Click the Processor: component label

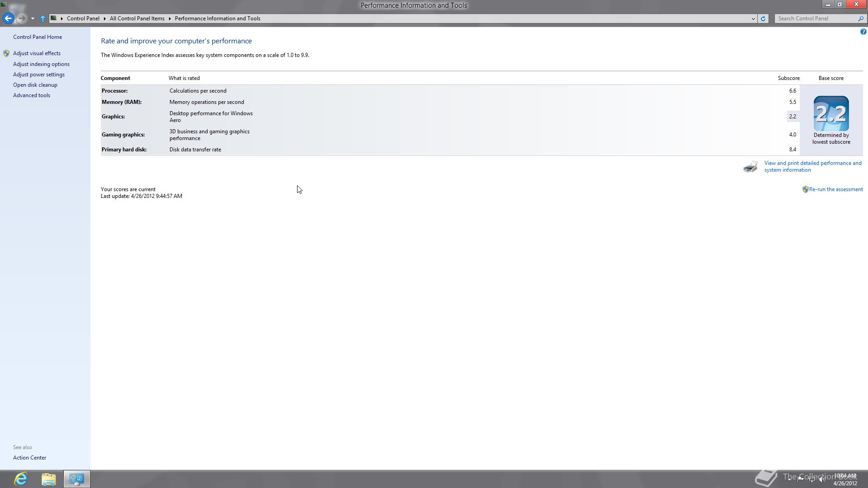(x=115, y=91)
